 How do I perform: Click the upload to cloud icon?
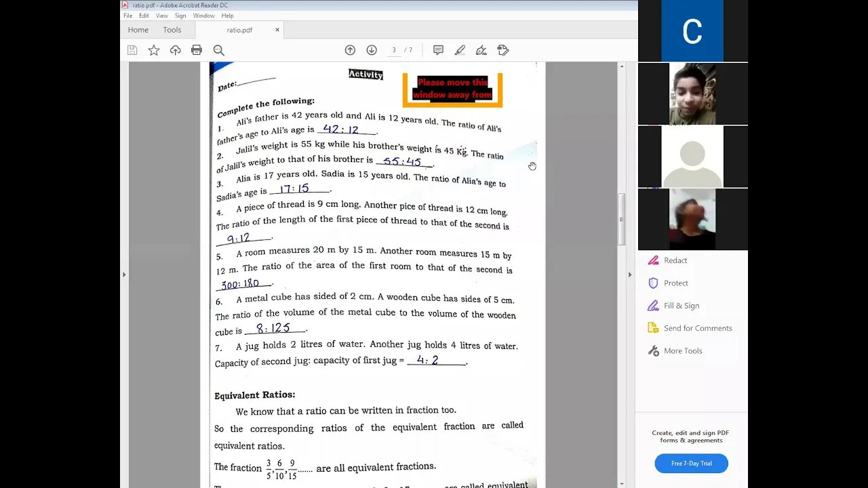click(176, 50)
